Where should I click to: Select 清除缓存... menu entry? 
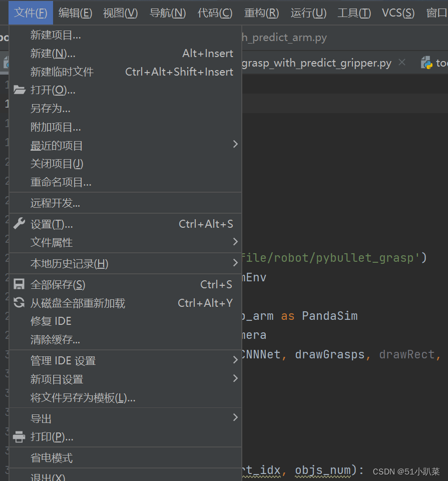point(125,339)
